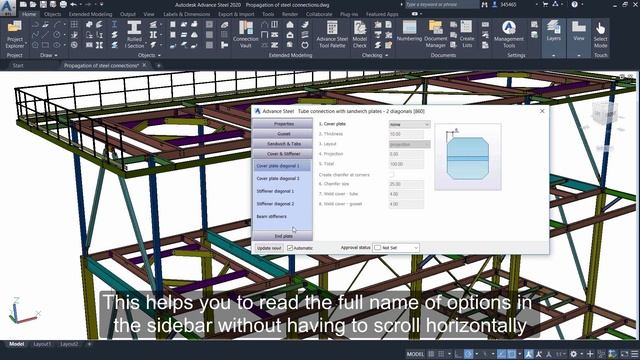Launch the Document Manager
This screenshot has width=640, height=360.
click(x=435, y=34)
